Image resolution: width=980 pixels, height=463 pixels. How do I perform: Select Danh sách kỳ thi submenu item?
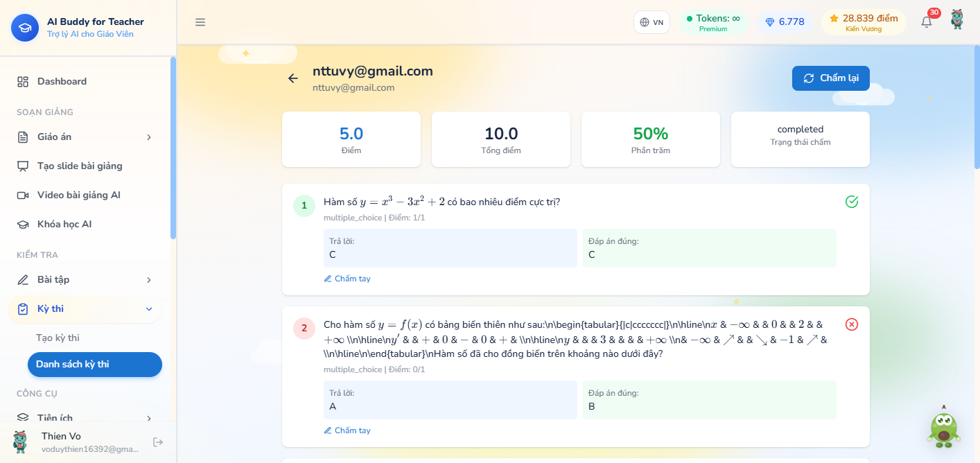point(94,365)
